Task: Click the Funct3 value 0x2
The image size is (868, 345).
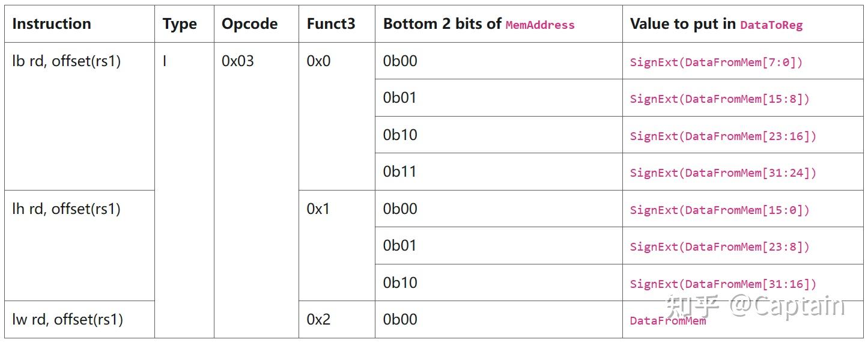Action: click(x=318, y=320)
